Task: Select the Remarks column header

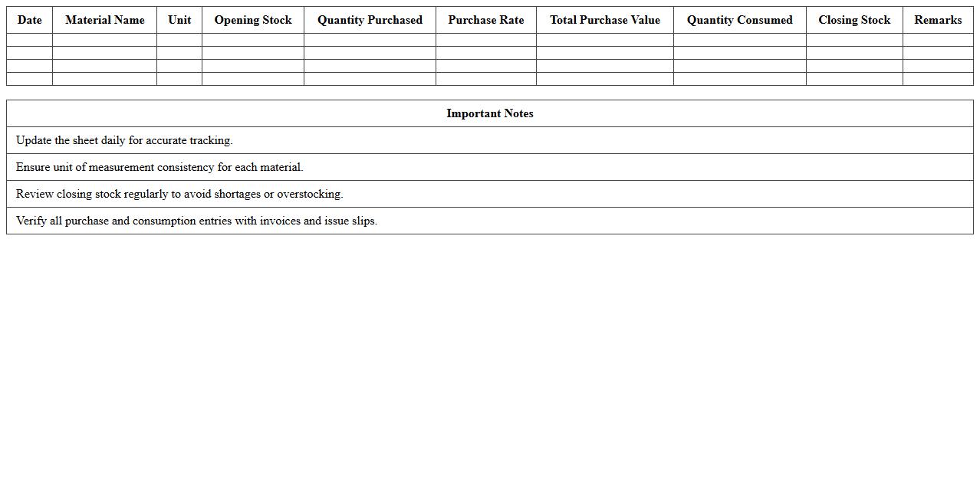Action: [x=938, y=20]
